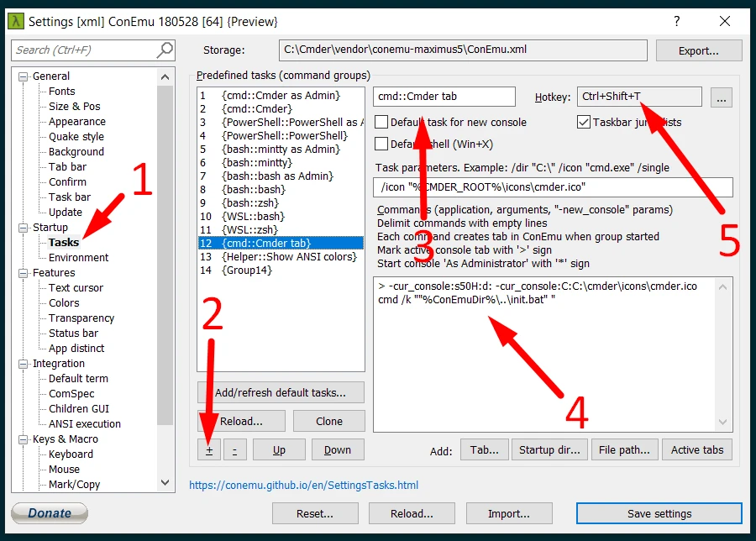
Task: Toggle Default shell (Win+X) checkbox
Action: tap(381, 144)
